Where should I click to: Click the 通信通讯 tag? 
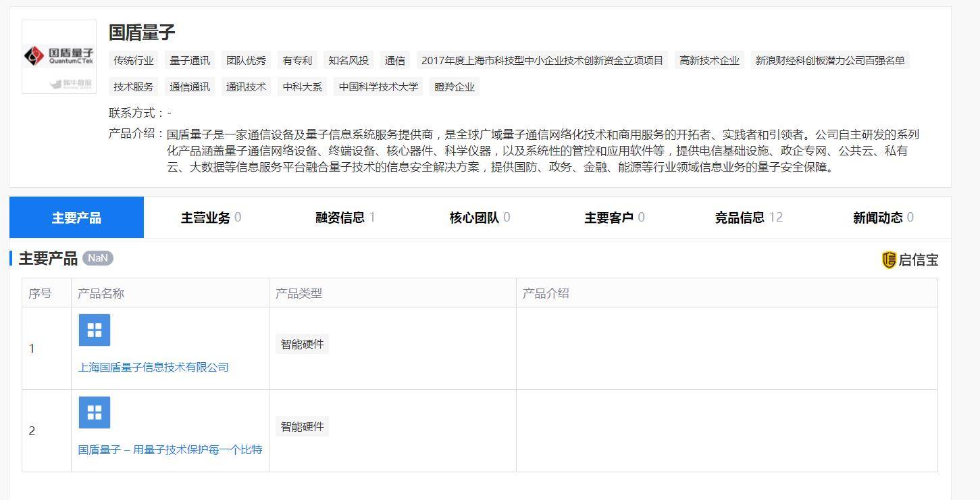[190, 86]
